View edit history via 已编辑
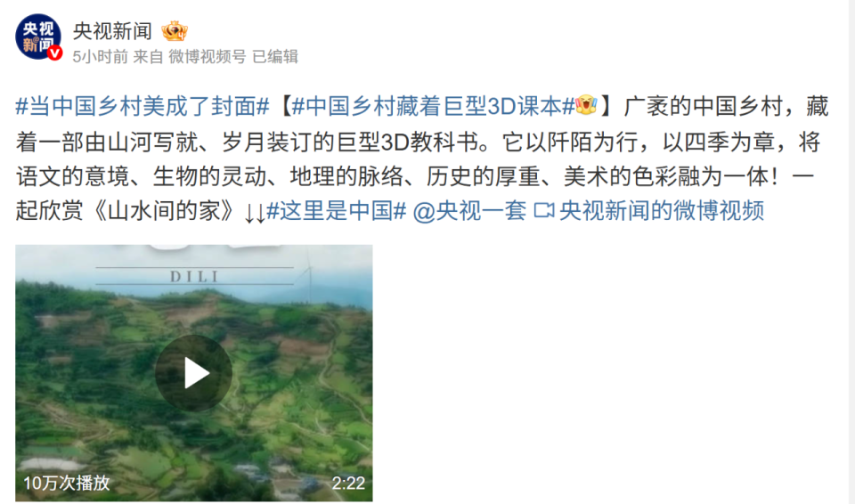855x504 pixels. pos(275,56)
